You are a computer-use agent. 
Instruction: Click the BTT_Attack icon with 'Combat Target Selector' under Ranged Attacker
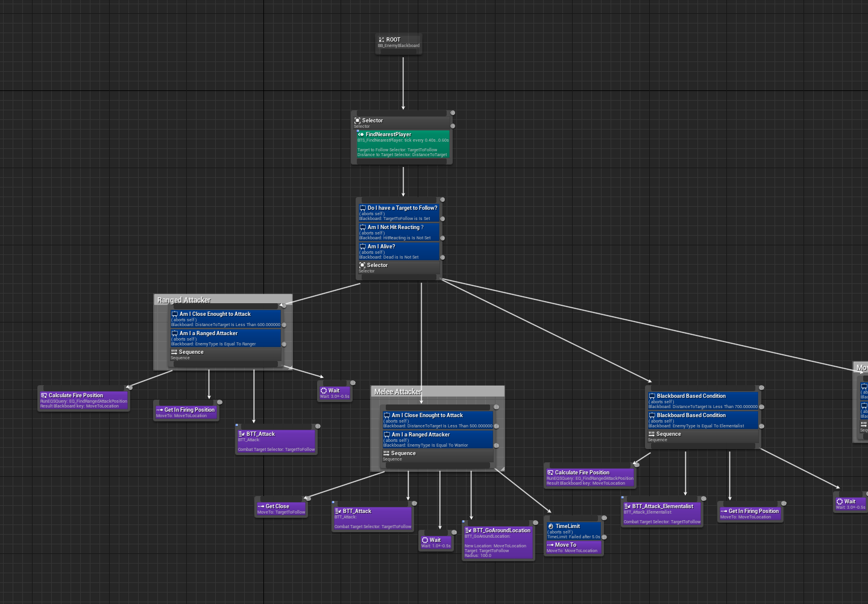click(x=242, y=434)
